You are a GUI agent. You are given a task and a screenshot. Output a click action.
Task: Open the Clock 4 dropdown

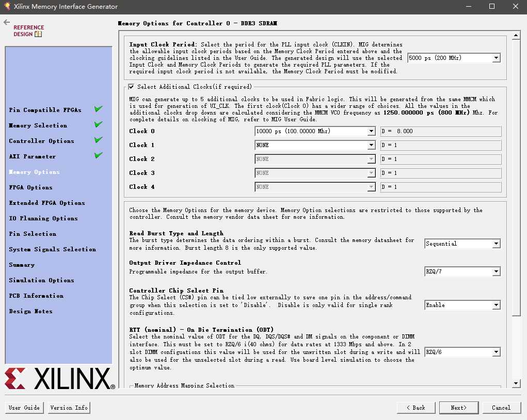tap(315, 187)
